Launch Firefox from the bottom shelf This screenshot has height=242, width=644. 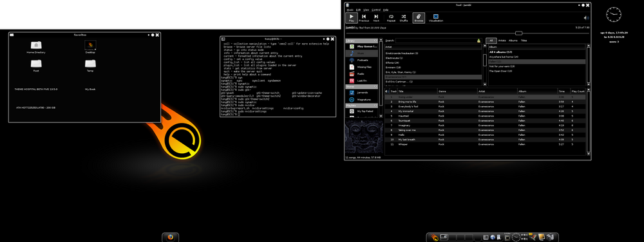(171, 237)
